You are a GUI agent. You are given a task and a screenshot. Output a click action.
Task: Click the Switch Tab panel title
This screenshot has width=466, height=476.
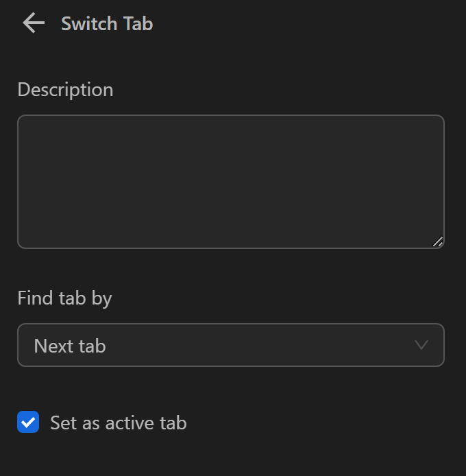point(107,23)
